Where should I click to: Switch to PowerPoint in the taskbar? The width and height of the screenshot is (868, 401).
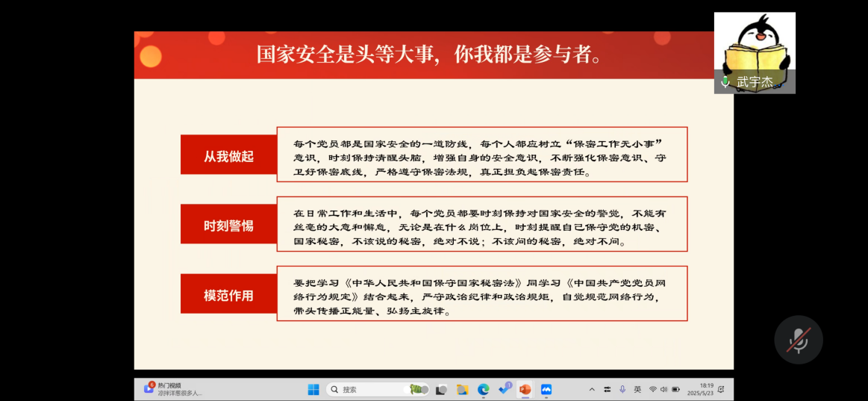[x=525, y=389]
